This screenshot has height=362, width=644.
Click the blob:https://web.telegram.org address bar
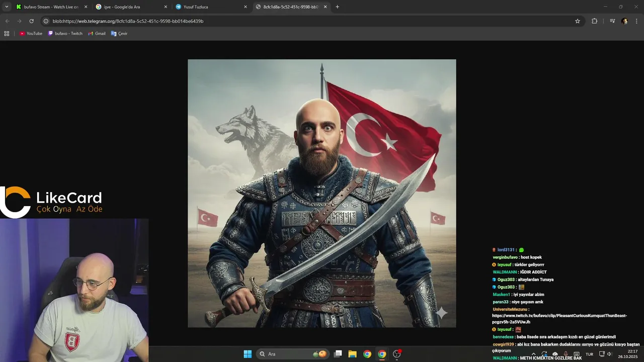click(312, 21)
